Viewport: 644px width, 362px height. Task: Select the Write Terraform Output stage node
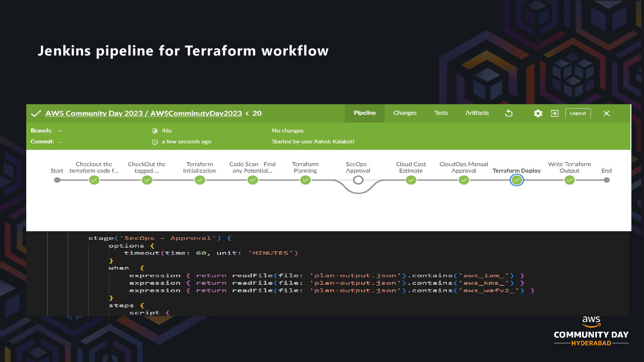(x=569, y=180)
